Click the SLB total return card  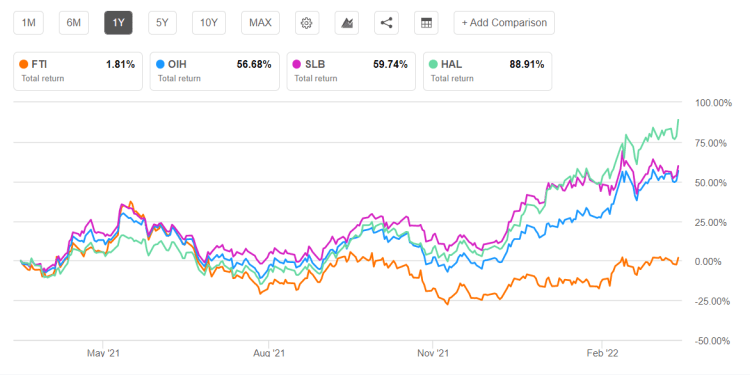[x=351, y=71]
